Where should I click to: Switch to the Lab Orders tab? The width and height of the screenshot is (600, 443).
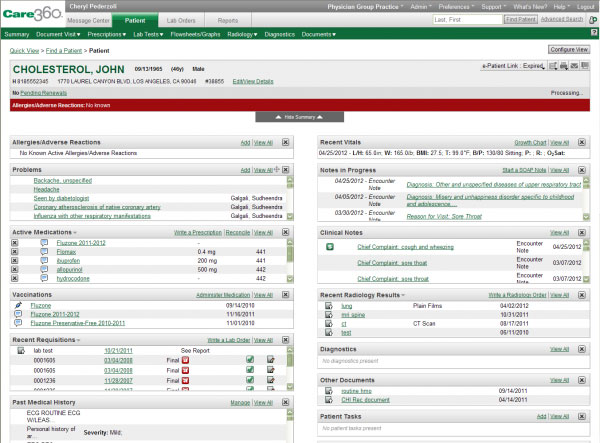pos(181,21)
